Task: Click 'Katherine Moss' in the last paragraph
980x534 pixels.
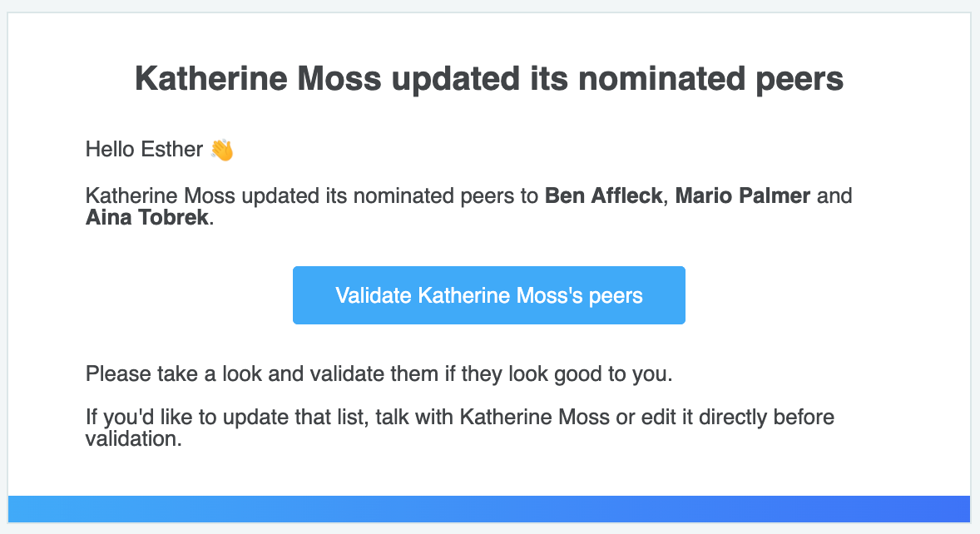Action: click(x=534, y=417)
